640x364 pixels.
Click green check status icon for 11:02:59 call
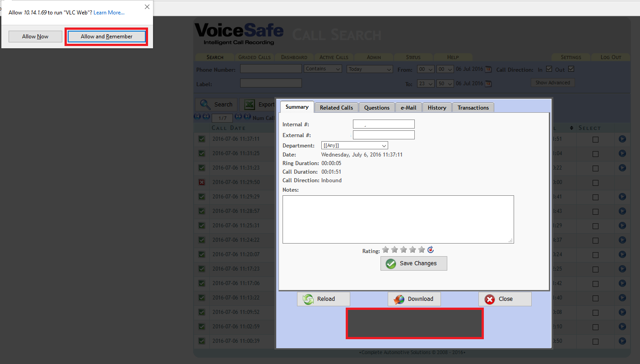click(x=202, y=327)
